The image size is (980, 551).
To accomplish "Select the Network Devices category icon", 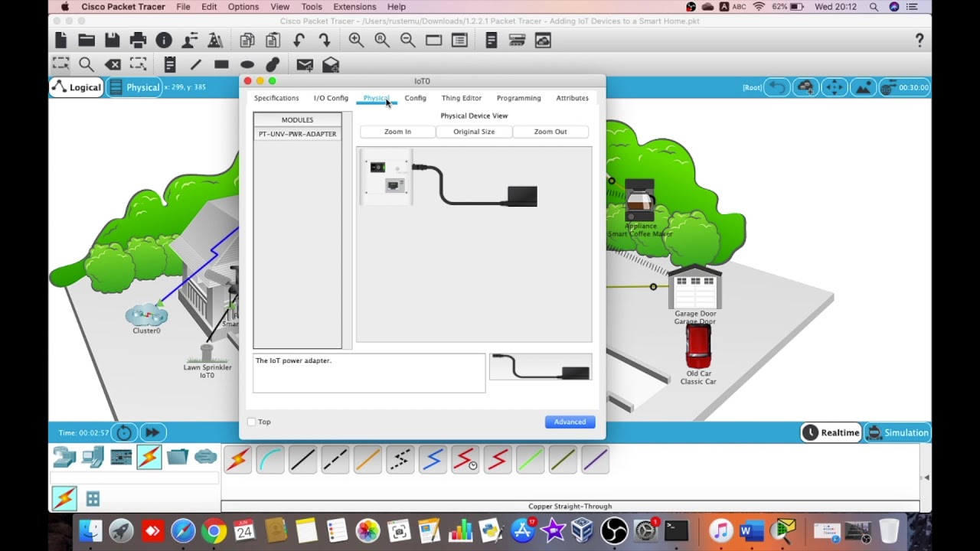I will [64, 458].
